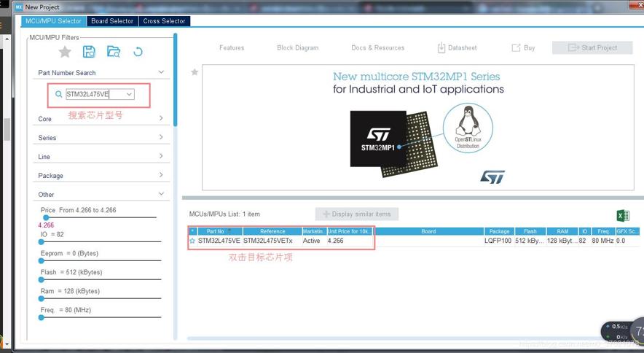Image resolution: width=644 pixels, height=353 pixels.
Task: Click the MX app icon in the title bar
Action: pyautogui.click(x=18, y=7)
